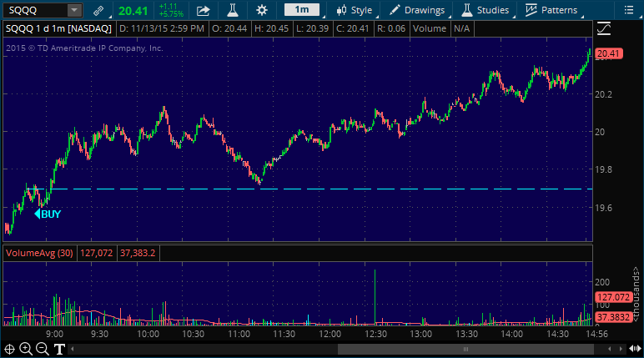Image resolution: width=644 pixels, height=358 pixels.
Task: Click the horizontal scrollbar thumb
Action: pyautogui.click(x=465, y=350)
